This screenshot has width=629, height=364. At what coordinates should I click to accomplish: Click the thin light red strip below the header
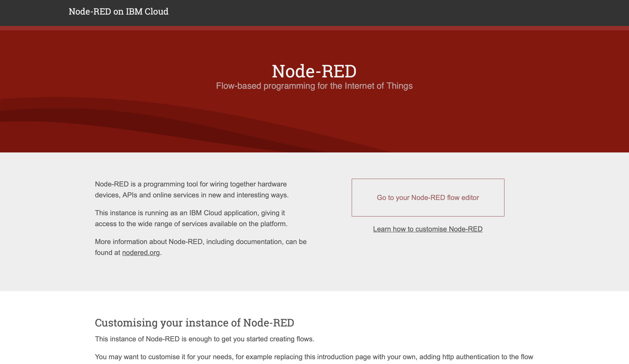coord(314,28)
